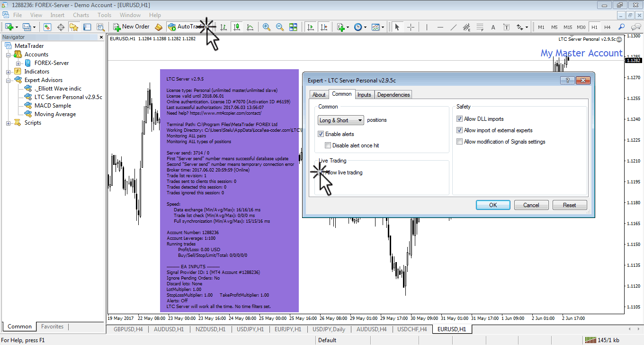Screen dimensions: 644x345
Task: Zoom out on the chart
Action: (x=280, y=27)
